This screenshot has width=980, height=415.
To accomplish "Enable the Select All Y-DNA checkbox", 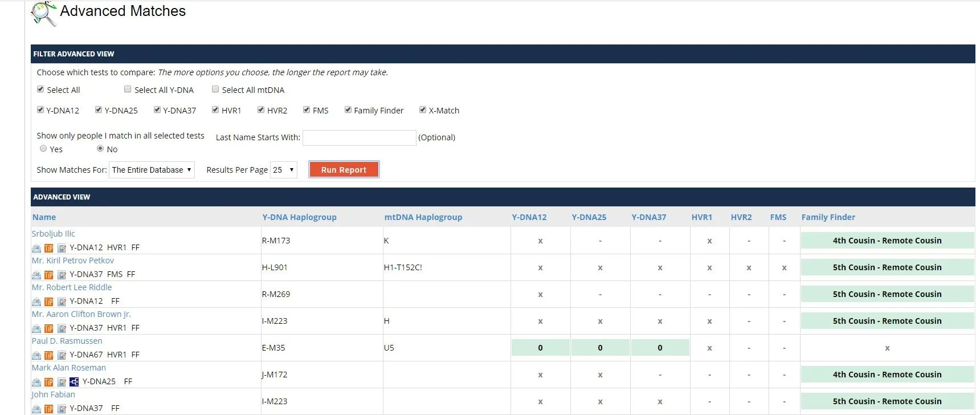I will pyautogui.click(x=128, y=89).
